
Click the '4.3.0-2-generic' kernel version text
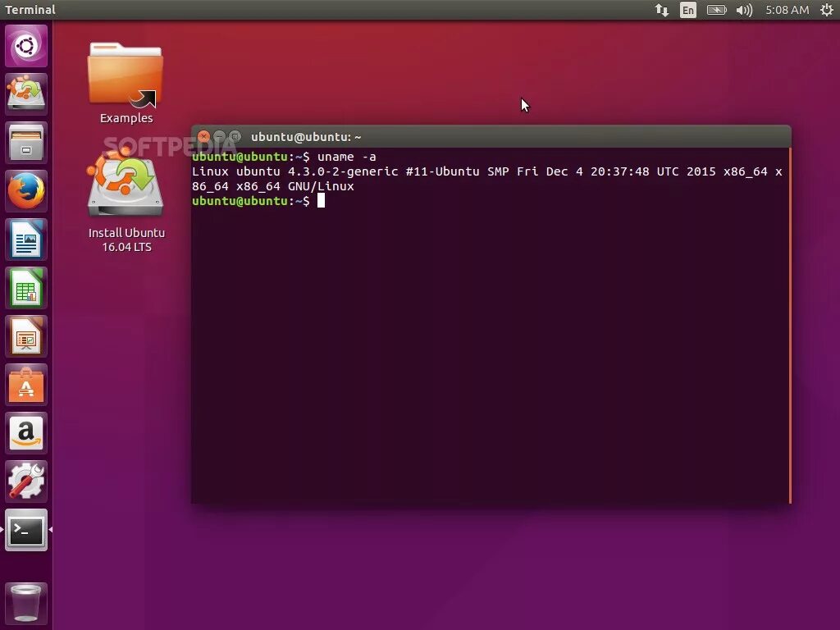pyautogui.click(x=343, y=172)
